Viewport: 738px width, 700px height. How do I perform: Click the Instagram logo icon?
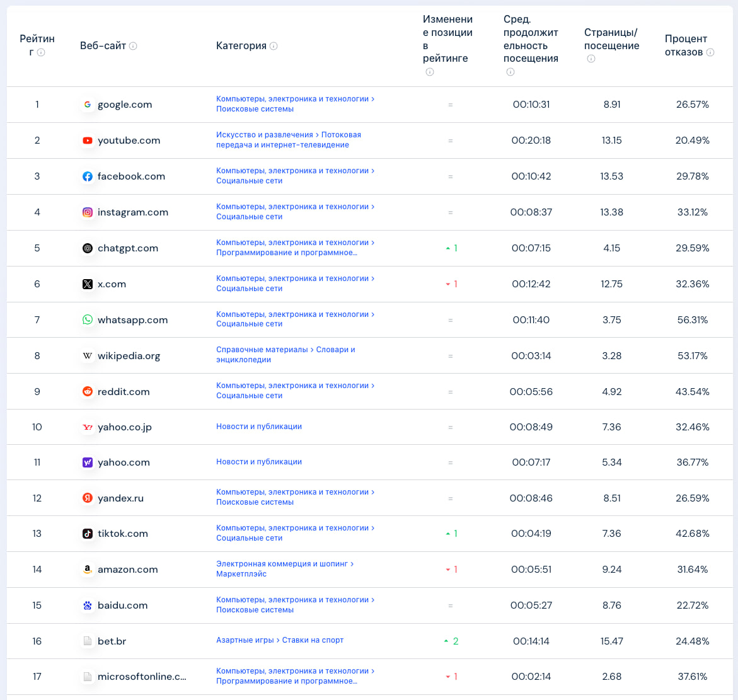[88, 212]
